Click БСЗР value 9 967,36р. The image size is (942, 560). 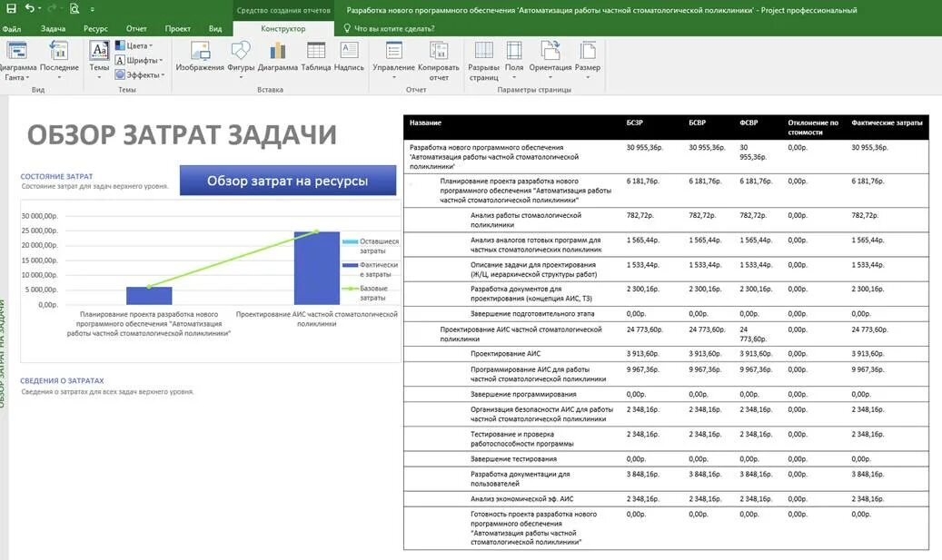[643, 369]
